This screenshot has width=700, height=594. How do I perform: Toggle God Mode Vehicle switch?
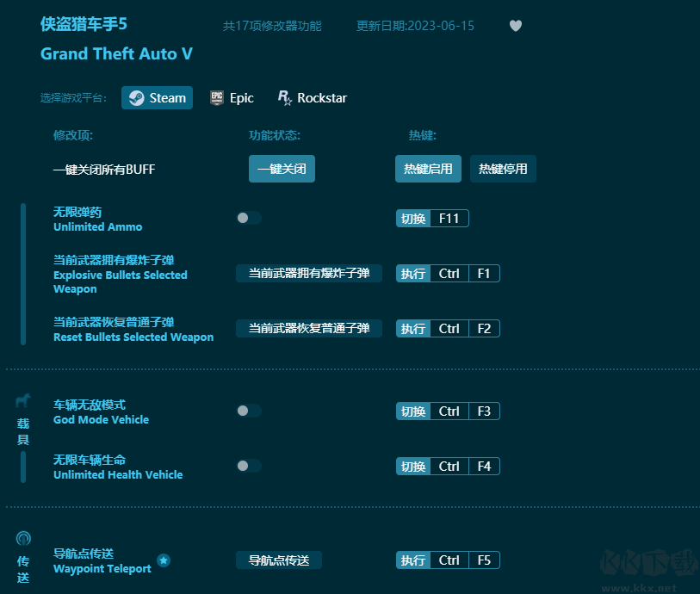point(249,411)
